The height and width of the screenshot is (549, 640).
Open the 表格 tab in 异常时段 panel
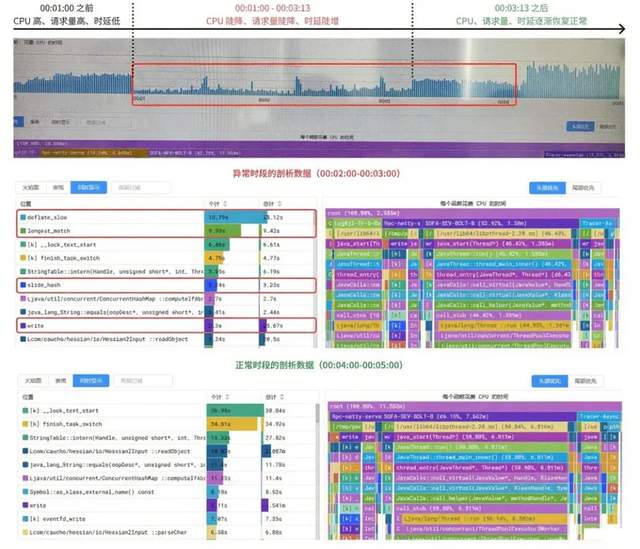pos(58,187)
